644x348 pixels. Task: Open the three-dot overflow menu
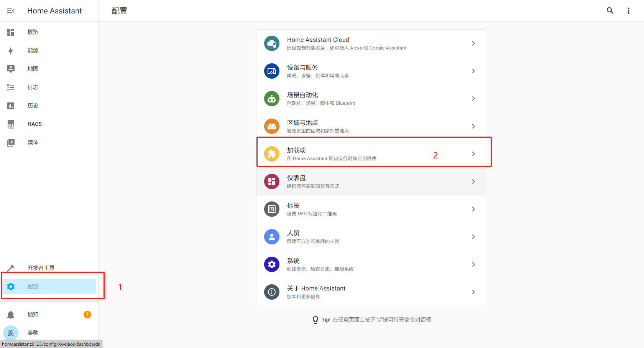[x=628, y=11]
